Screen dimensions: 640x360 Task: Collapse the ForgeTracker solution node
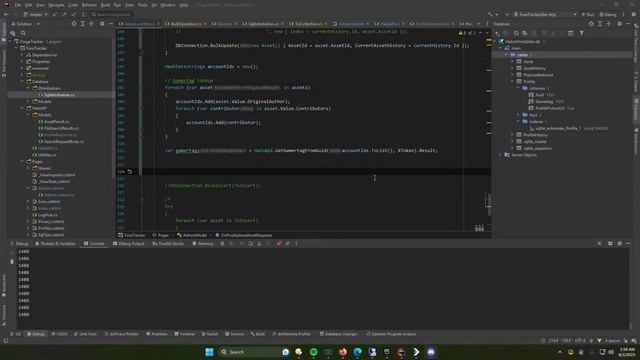11,42
